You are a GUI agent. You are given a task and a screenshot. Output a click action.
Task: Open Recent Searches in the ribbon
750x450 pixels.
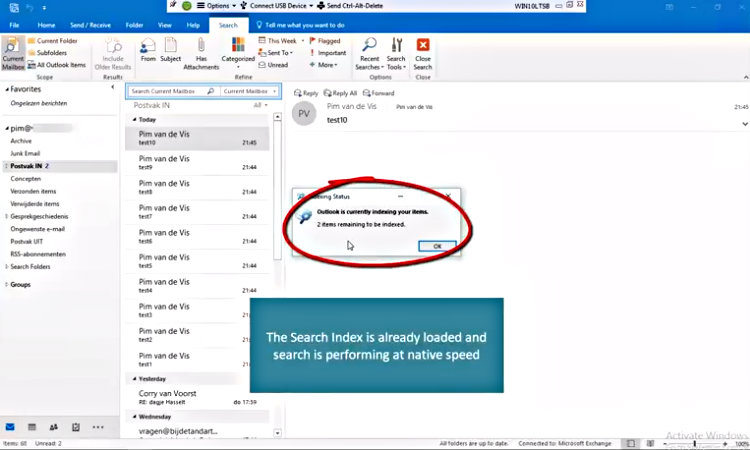[369, 54]
